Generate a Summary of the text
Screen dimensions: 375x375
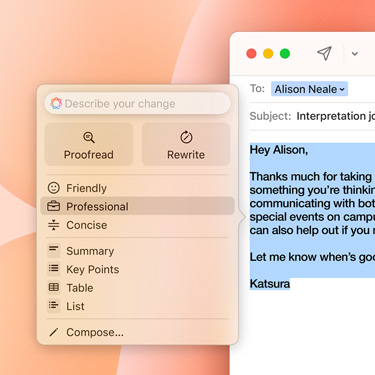click(x=137, y=251)
